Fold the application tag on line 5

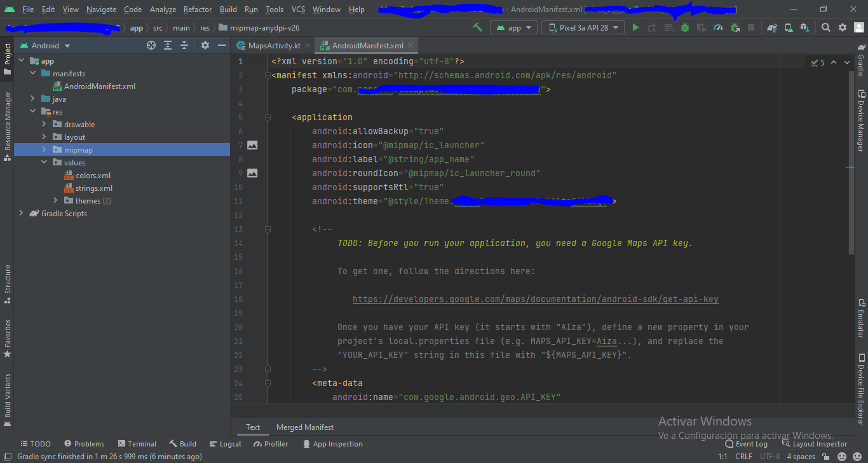coord(268,117)
